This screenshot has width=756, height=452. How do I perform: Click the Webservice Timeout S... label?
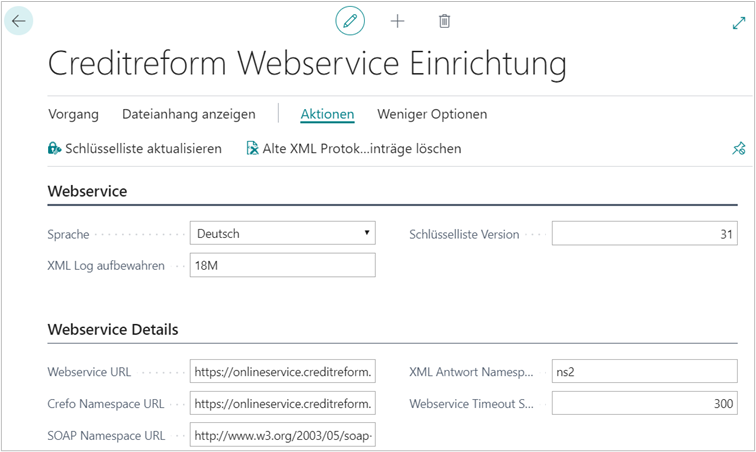[x=472, y=404]
